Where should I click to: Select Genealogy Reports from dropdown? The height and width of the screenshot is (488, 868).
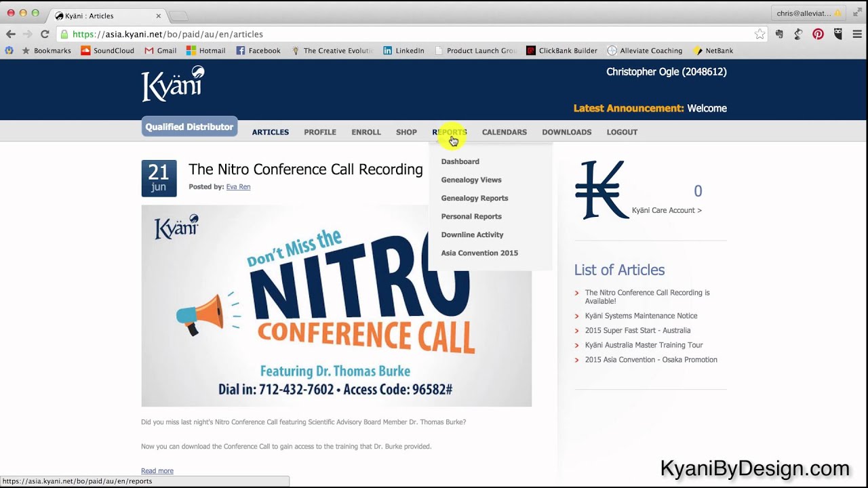(x=475, y=198)
